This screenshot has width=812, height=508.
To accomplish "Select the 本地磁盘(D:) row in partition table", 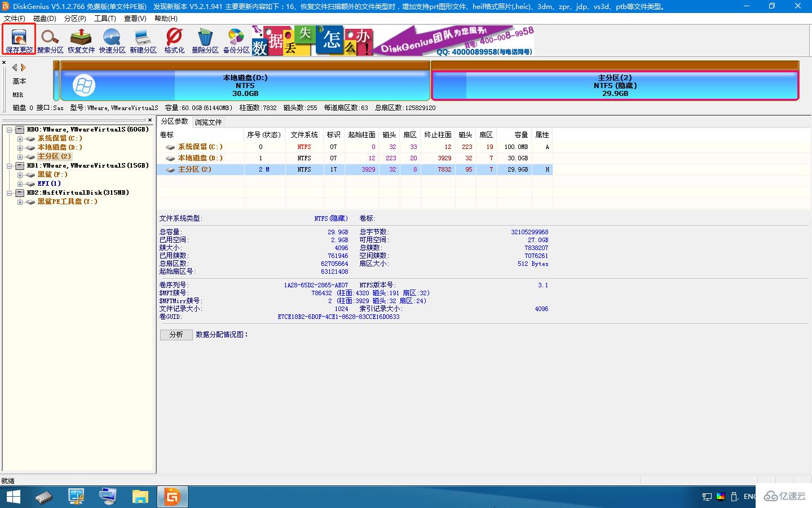I will pos(355,158).
